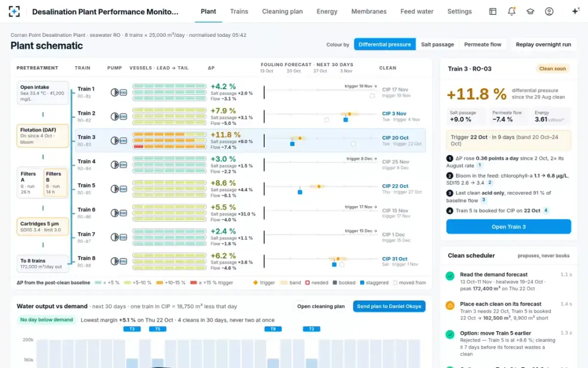Open citation 3 on last clean reason

click(484, 200)
